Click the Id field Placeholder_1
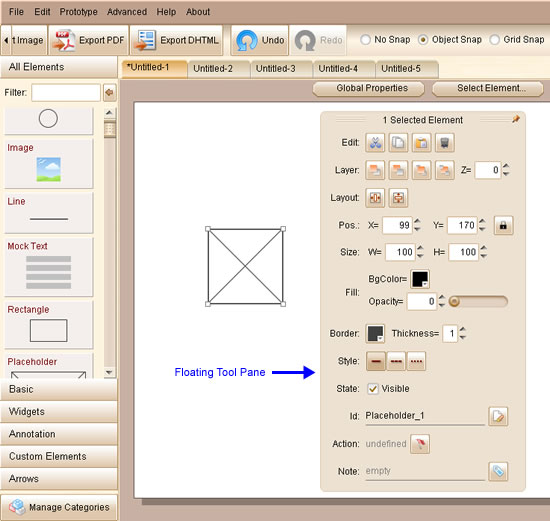550x521 pixels. pos(425,416)
